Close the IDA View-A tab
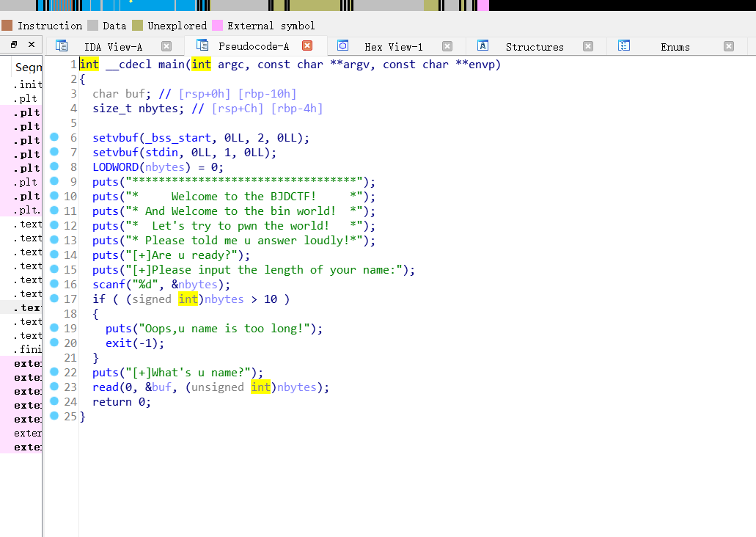This screenshot has height=537, width=756. (166, 46)
